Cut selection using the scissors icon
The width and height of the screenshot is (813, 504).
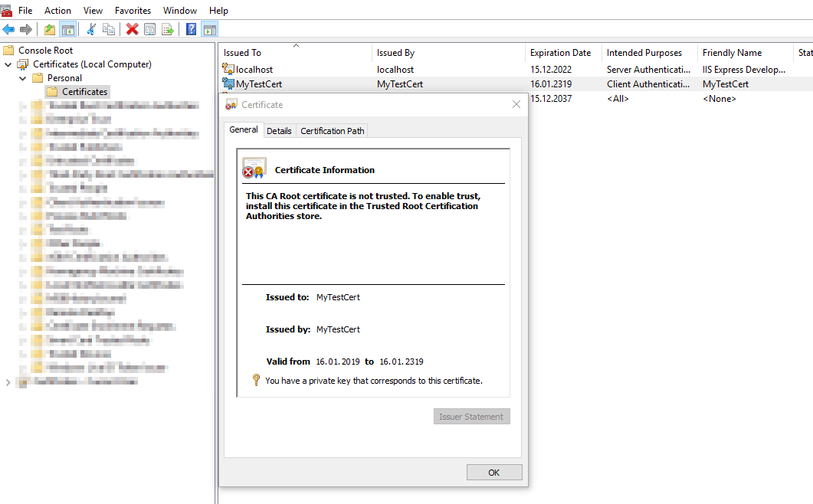pos(90,29)
